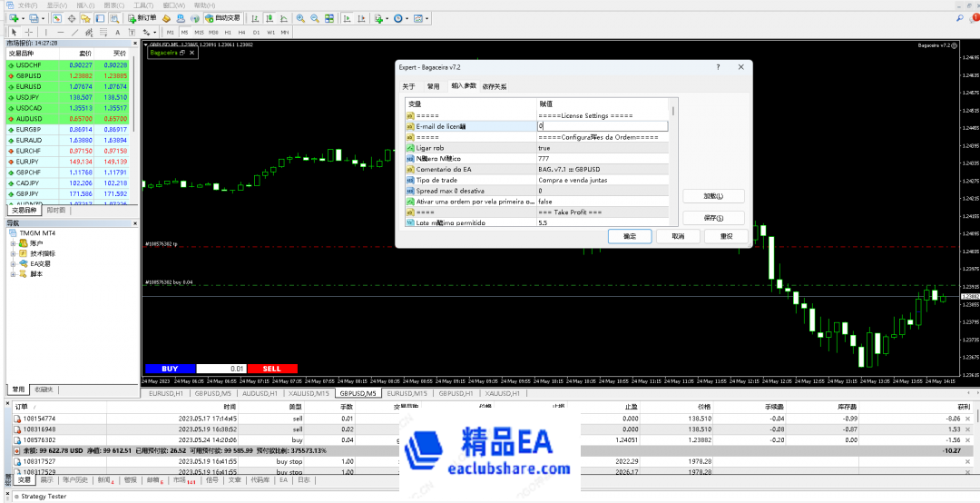Click the E-mail de licença value input field
980x503 pixels.
[x=603, y=126]
